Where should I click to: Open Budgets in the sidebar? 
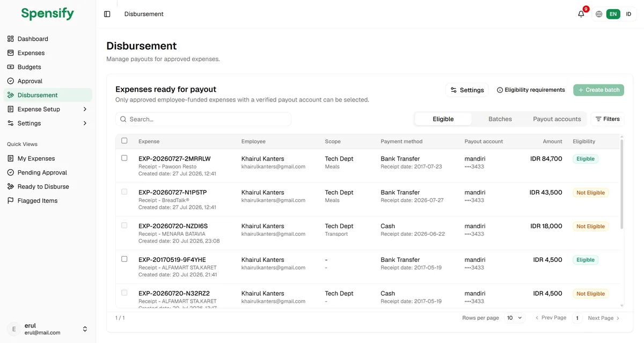48,67
